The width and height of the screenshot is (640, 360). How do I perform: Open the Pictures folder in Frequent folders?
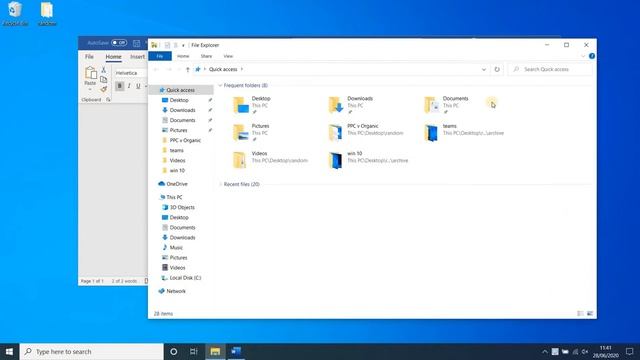tap(251, 133)
